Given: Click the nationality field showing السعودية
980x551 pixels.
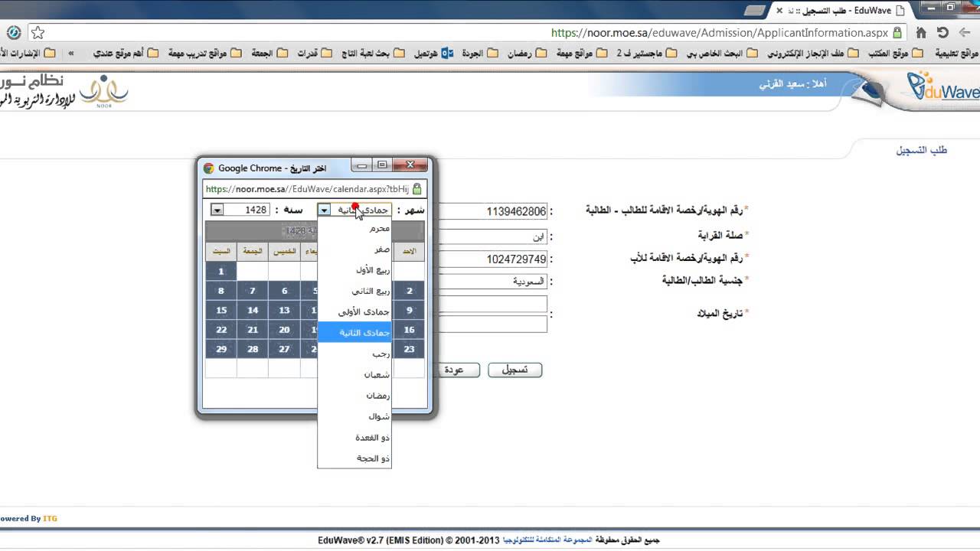Looking at the screenshot, I should (491, 281).
